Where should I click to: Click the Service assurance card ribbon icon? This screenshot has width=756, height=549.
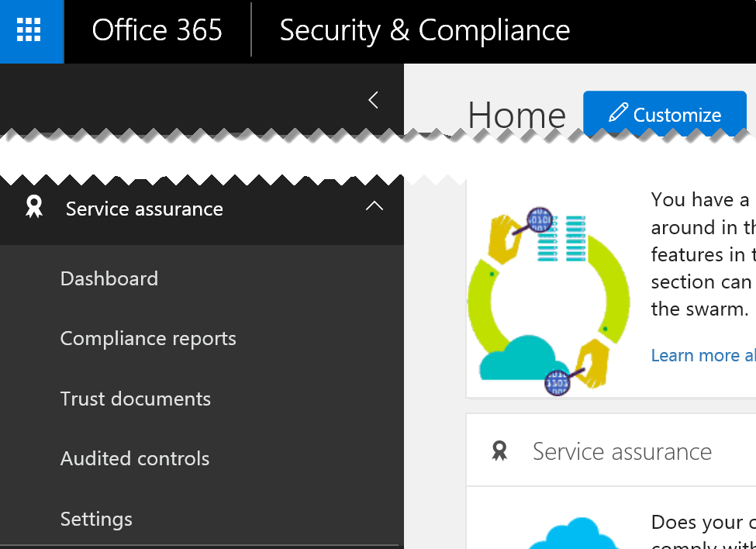(499, 451)
